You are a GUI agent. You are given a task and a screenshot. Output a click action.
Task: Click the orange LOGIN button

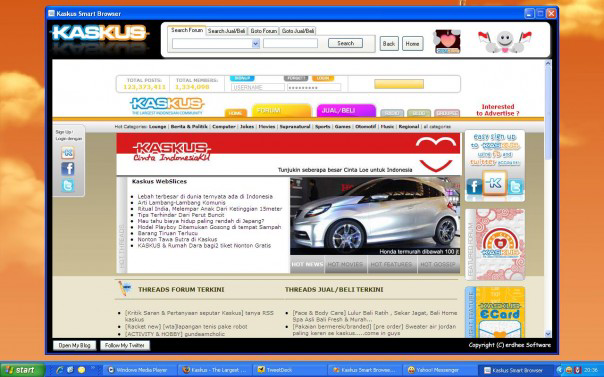click(x=323, y=78)
